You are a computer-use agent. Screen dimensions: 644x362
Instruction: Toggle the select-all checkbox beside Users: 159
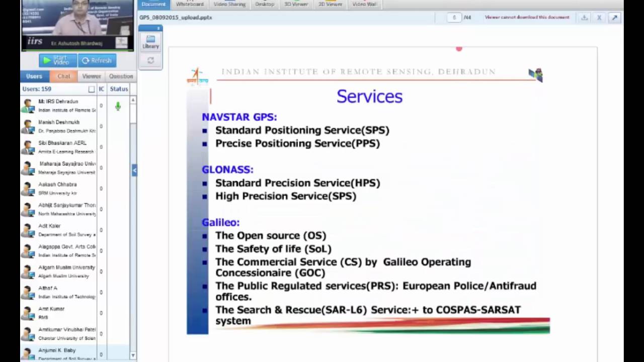coord(92,89)
